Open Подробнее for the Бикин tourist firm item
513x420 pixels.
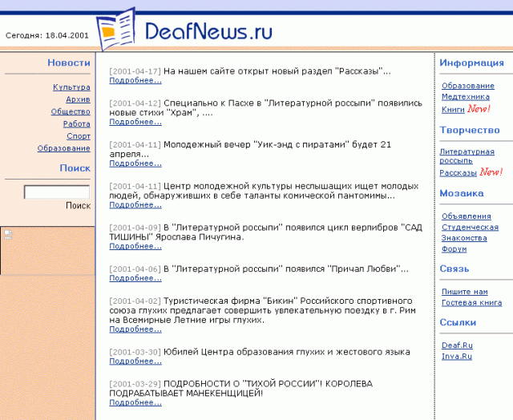(x=135, y=329)
